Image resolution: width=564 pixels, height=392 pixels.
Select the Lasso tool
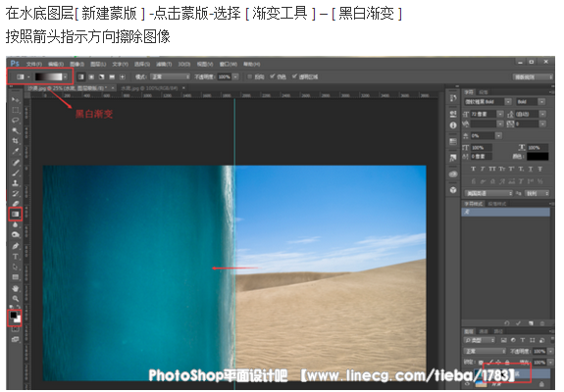pyautogui.click(x=15, y=121)
